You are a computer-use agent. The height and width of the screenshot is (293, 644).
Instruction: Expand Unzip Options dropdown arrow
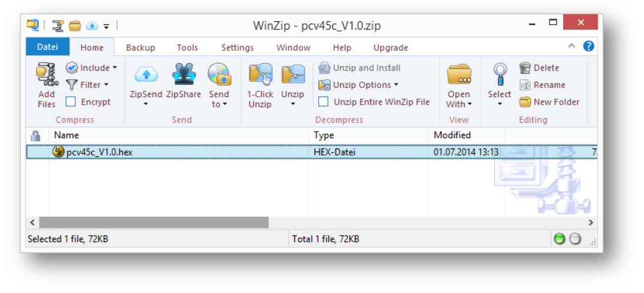point(396,85)
